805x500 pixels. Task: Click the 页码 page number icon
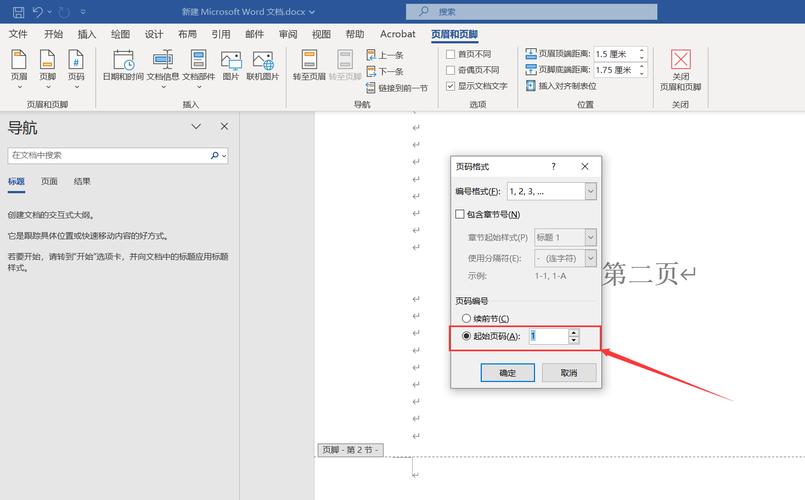[76, 60]
